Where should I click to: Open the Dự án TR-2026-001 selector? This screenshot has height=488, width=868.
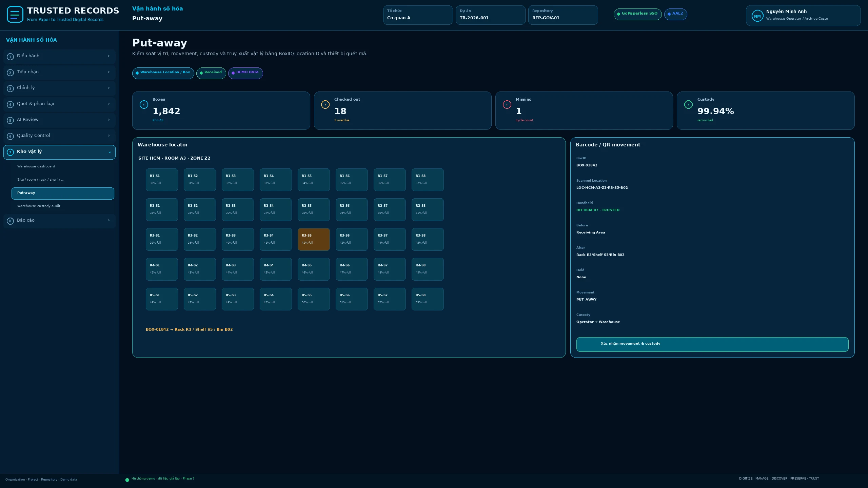(490, 15)
